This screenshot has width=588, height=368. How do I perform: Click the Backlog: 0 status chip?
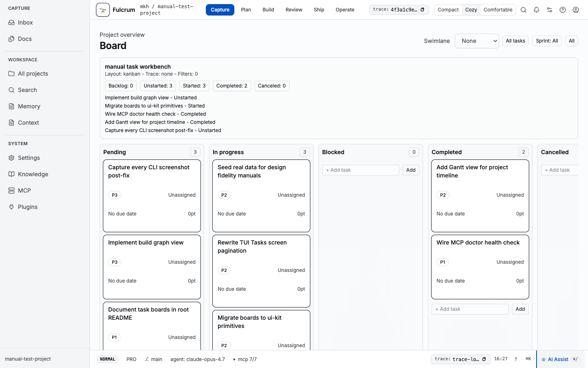click(x=121, y=86)
